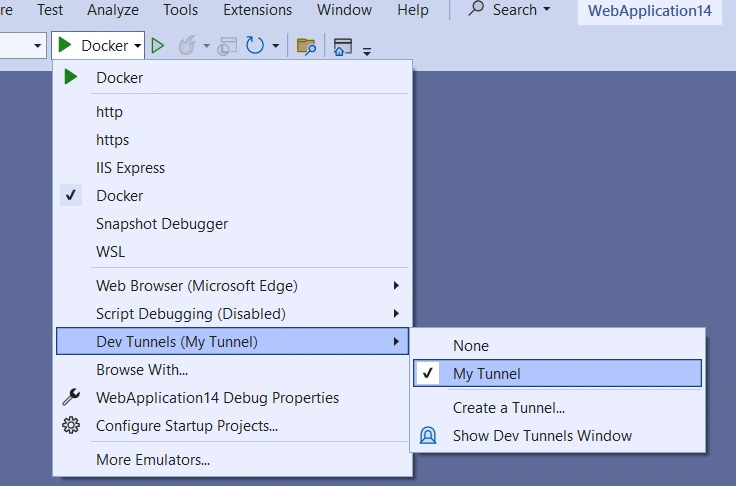
Task: Choose top Docker entry with play icon
Action: (232, 77)
